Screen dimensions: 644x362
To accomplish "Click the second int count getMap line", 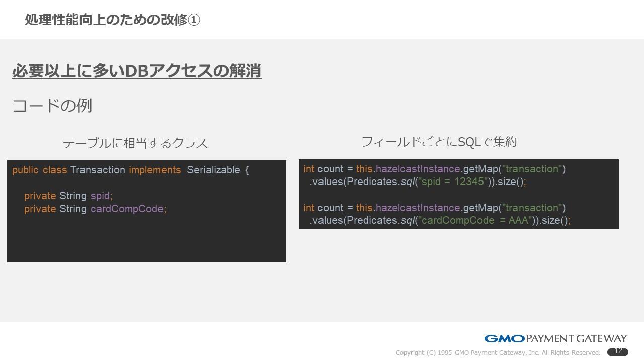I will click(435, 208).
